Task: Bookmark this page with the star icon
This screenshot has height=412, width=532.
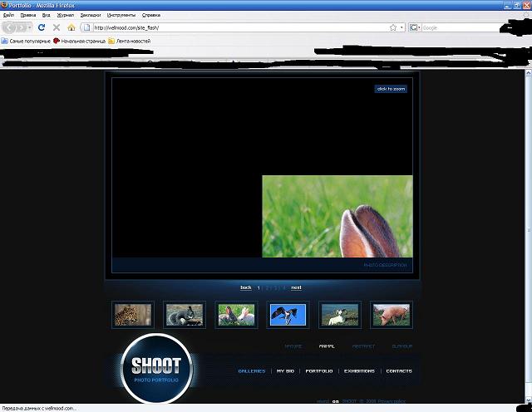Action: point(392,27)
